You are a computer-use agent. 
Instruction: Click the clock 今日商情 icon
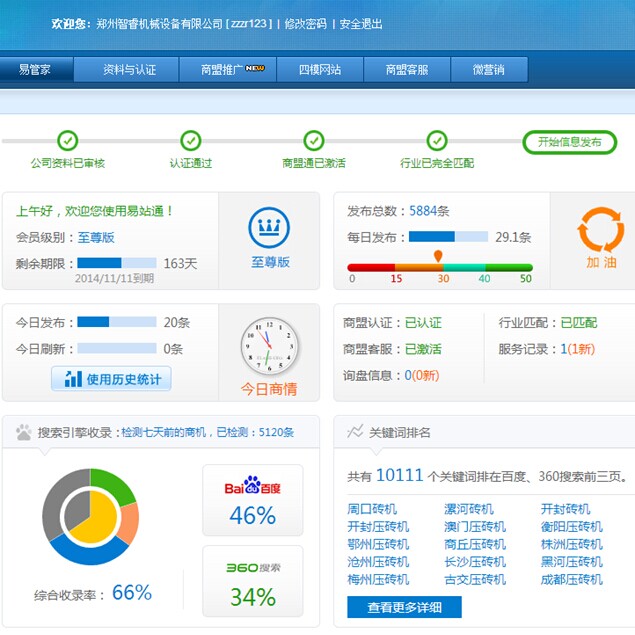(x=269, y=346)
